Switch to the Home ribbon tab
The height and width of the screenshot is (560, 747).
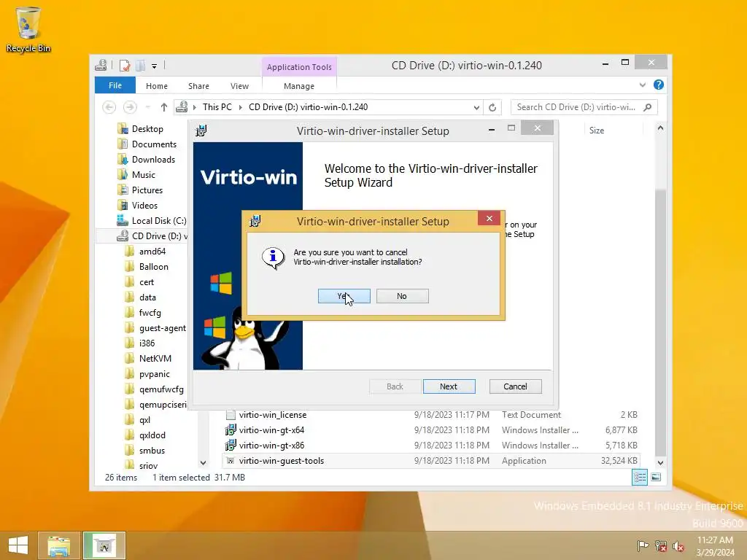click(x=157, y=86)
